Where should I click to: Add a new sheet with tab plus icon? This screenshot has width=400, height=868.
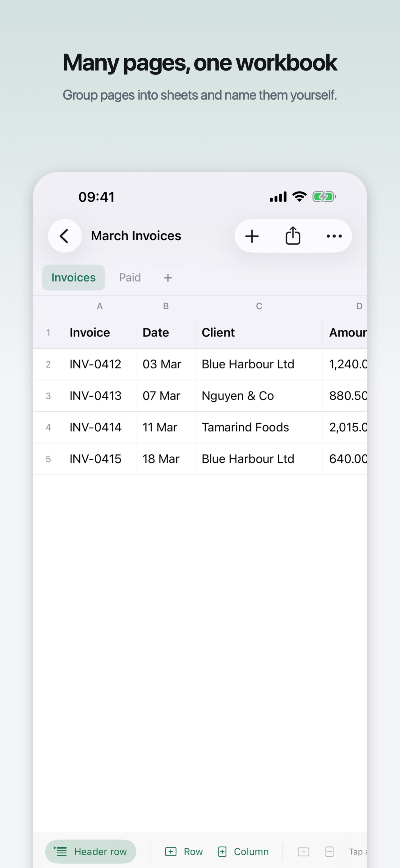tap(168, 278)
